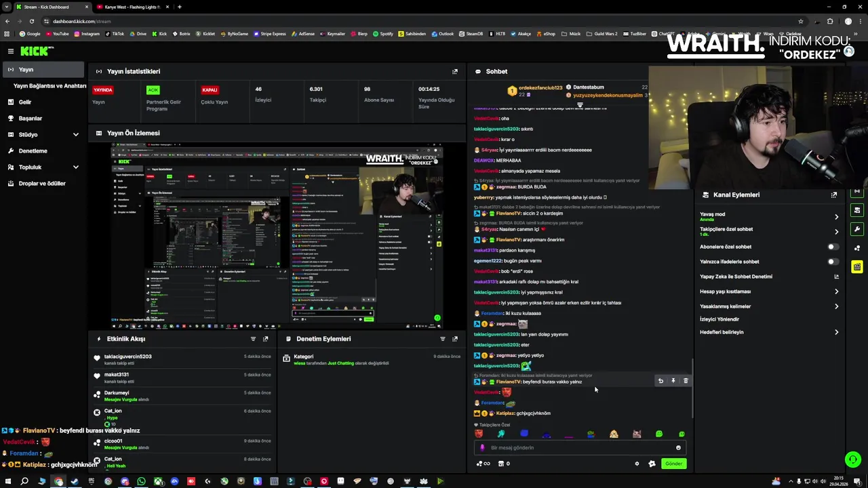Open Steam from the taskbar
This screenshot has height=488, width=868.
(x=75, y=481)
